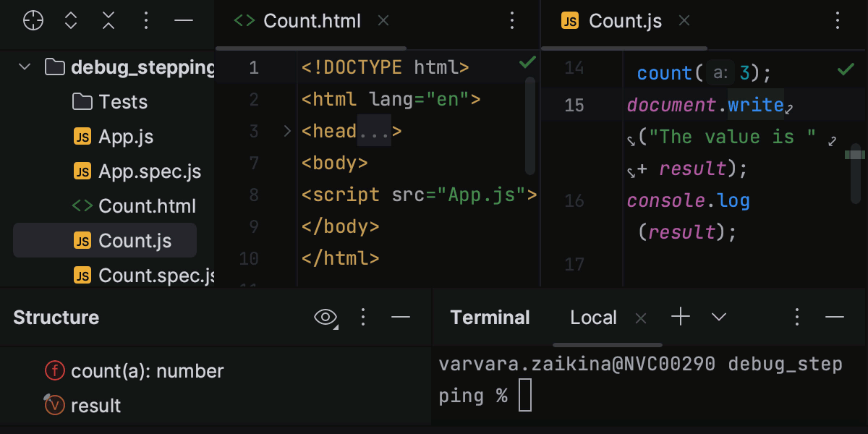The width and height of the screenshot is (868, 434).
Task: Open the Project panel options kebab menu
Action: pos(146,20)
